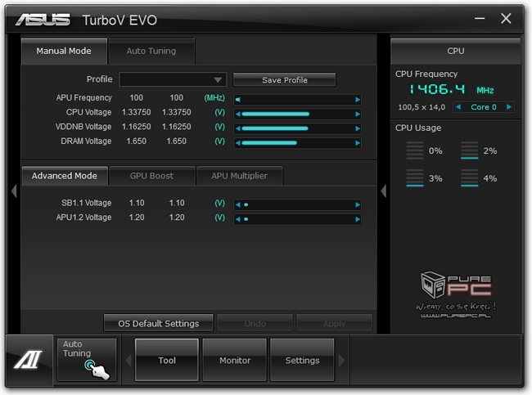The image size is (532, 395).
Task: Click the CPU Voltage slider track
Action: point(298,114)
